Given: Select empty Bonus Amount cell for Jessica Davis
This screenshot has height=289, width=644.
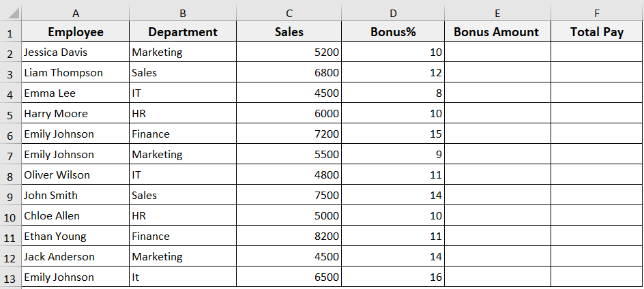Looking at the screenshot, I should [x=497, y=52].
